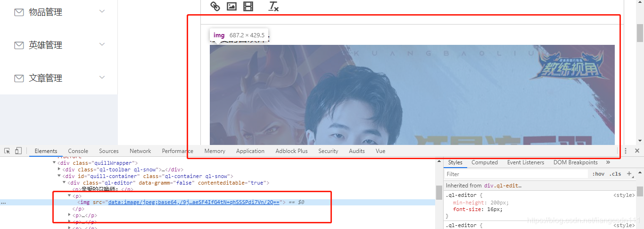Click the envelope icon beside 物品管理
This screenshot has width=644, height=229.
point(19,12)
